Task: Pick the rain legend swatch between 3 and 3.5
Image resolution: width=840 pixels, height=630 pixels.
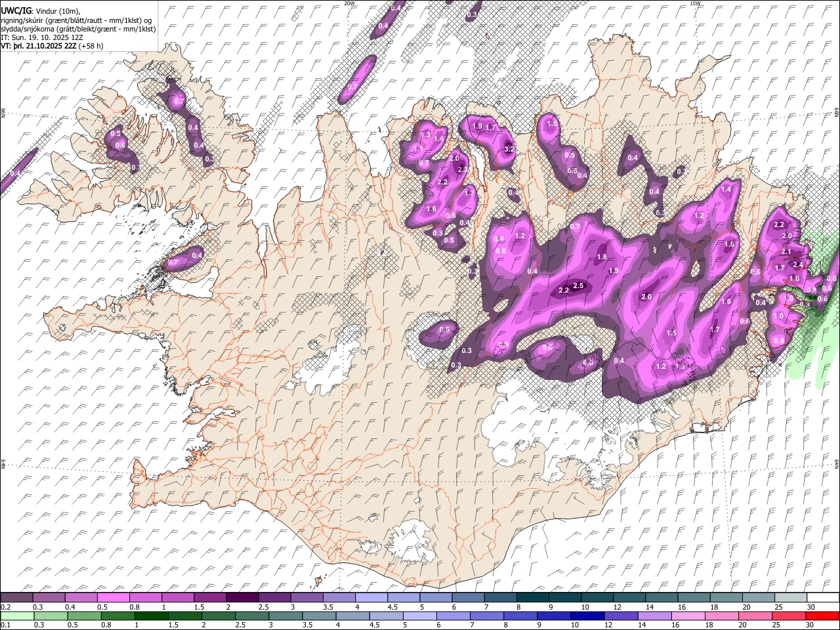Action: [x=285, y=616]
